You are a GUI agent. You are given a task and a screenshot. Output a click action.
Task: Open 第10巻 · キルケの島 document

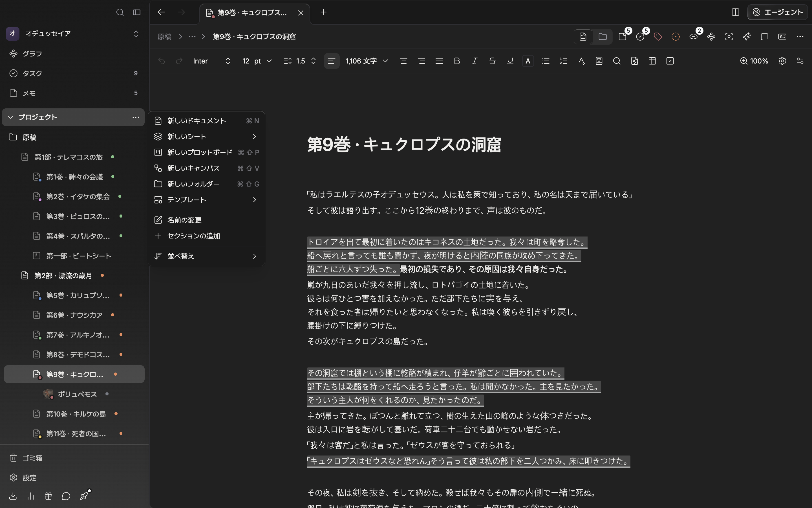[x=74, y=413]
